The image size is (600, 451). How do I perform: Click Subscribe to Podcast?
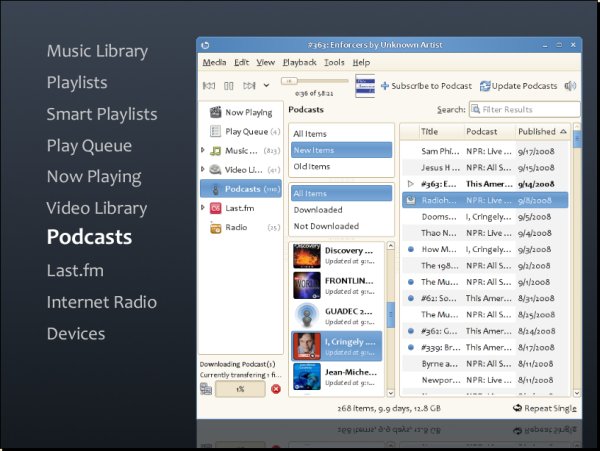426,86
